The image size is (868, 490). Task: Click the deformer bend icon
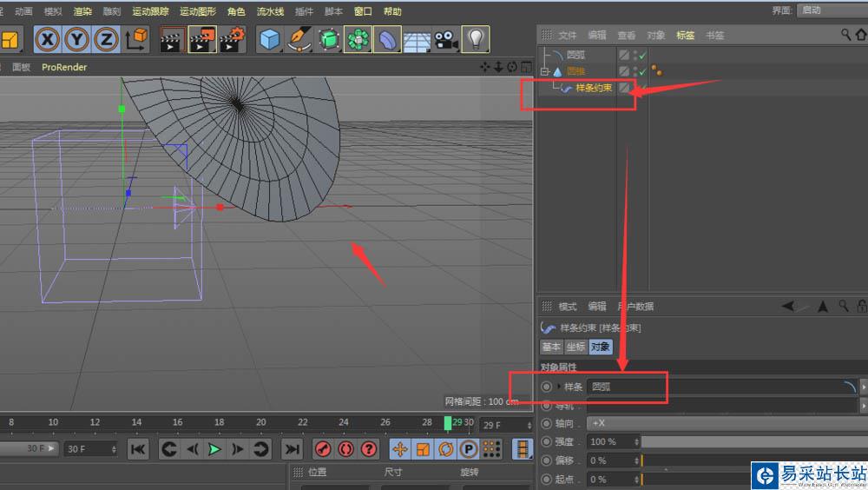[387, 39]
